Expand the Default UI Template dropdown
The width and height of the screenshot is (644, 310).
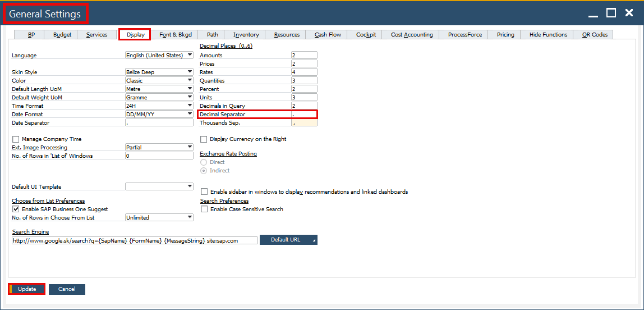pyautogui.click(x=159, y=186)
